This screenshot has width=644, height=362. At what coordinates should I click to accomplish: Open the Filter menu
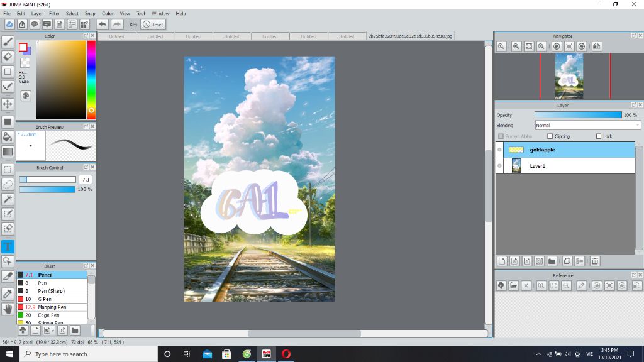tap(54, 14)
